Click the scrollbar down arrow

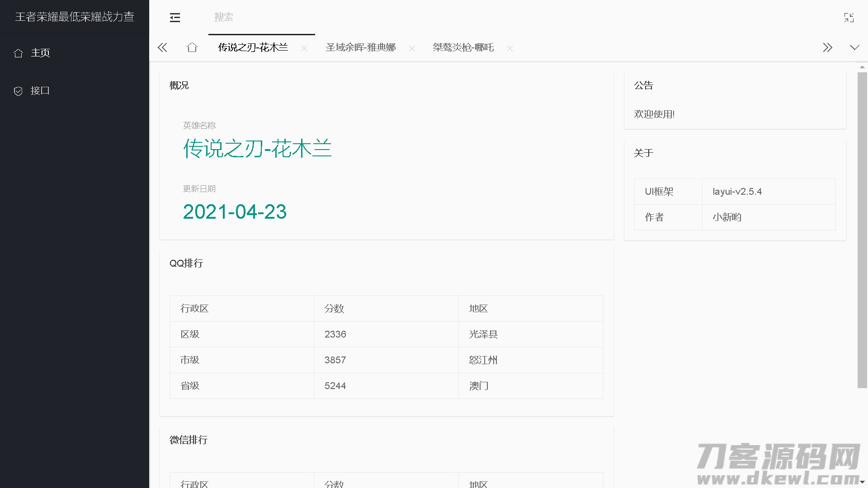pyautogui.click(x=862, y=483)
